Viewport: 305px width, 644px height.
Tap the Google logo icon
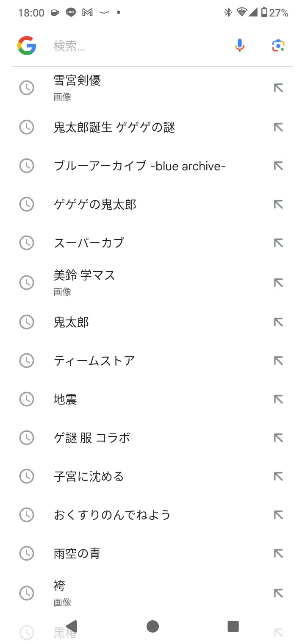[x=27, y=46]
